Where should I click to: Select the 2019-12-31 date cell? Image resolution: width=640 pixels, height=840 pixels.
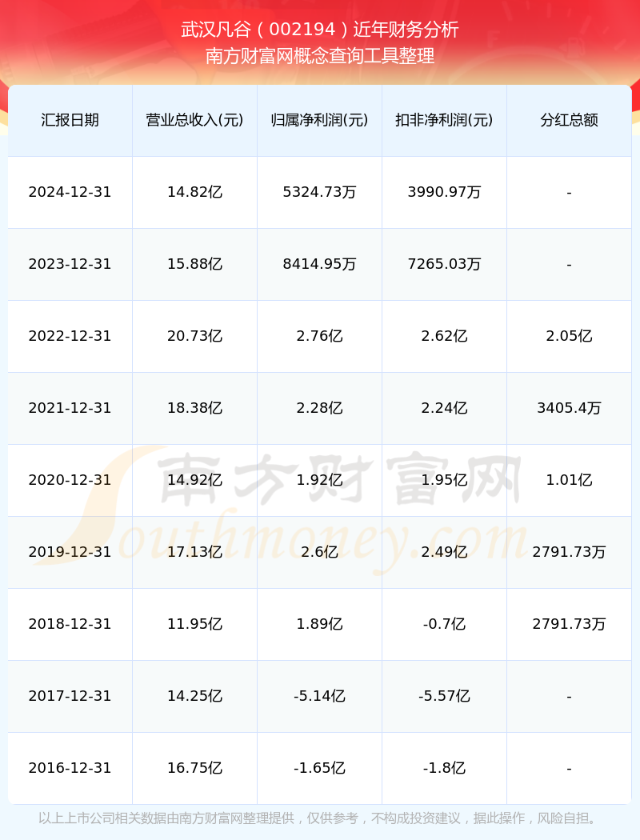pos(70,552)
